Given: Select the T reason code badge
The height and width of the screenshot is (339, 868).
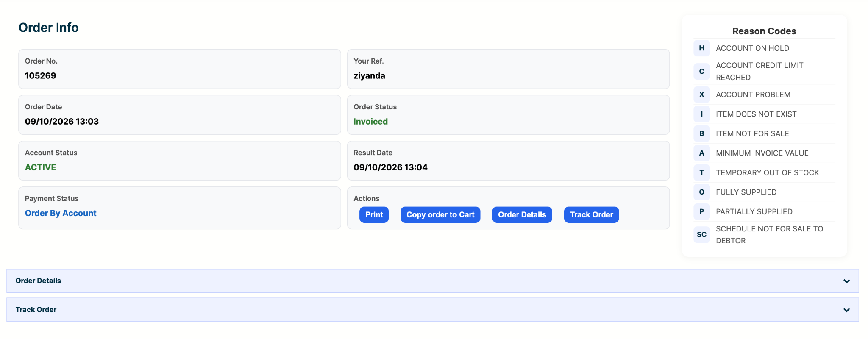Looking at the screenshot, I should click(x=701, y=172).
